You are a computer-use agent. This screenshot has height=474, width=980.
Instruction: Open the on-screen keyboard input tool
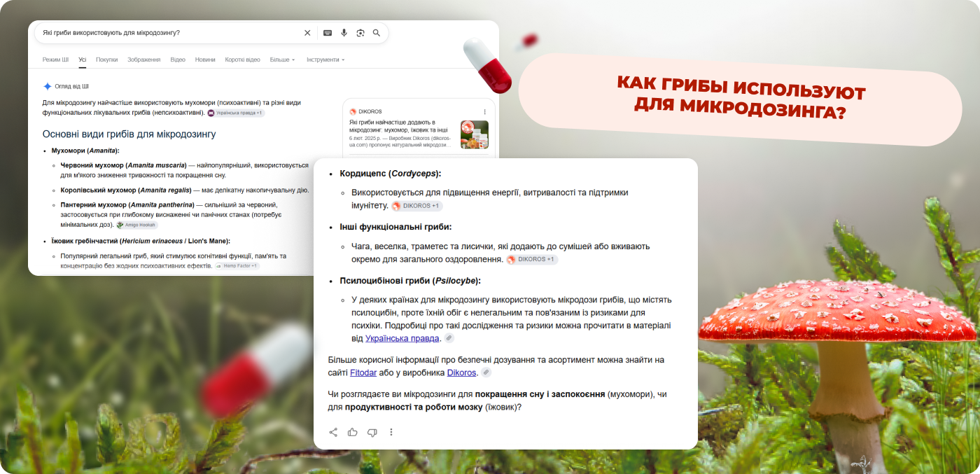click(327, 33)
